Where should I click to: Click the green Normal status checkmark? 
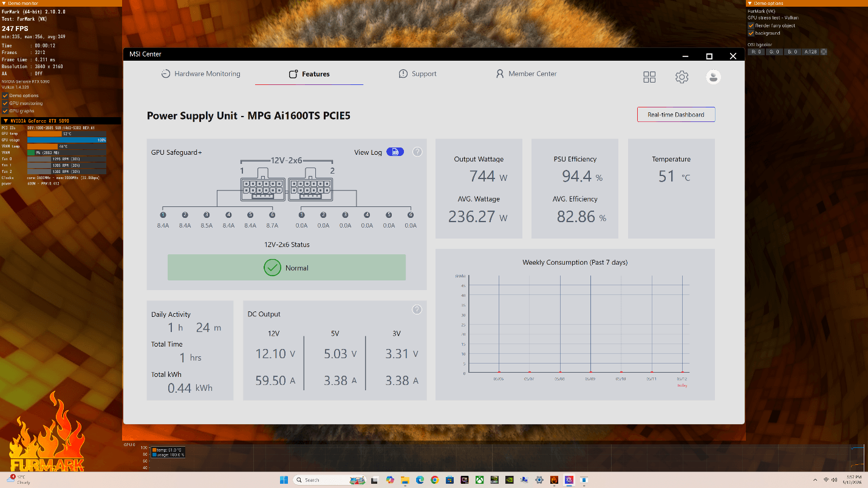[x=272, y=268]
